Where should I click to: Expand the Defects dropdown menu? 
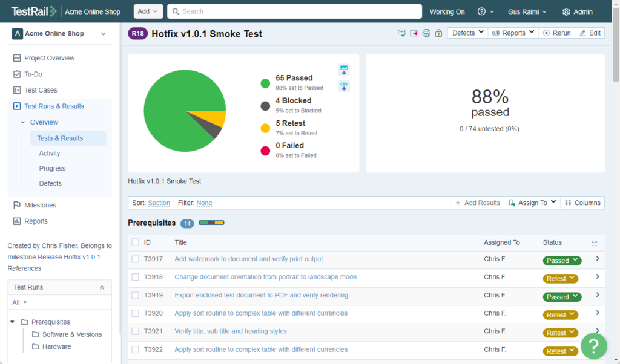468,33
